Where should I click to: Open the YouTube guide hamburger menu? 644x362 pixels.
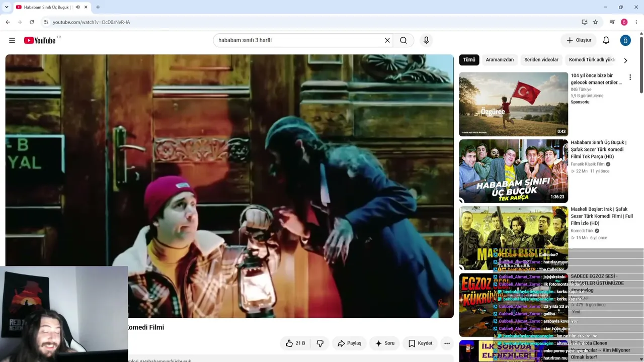[x=12, y=40]
